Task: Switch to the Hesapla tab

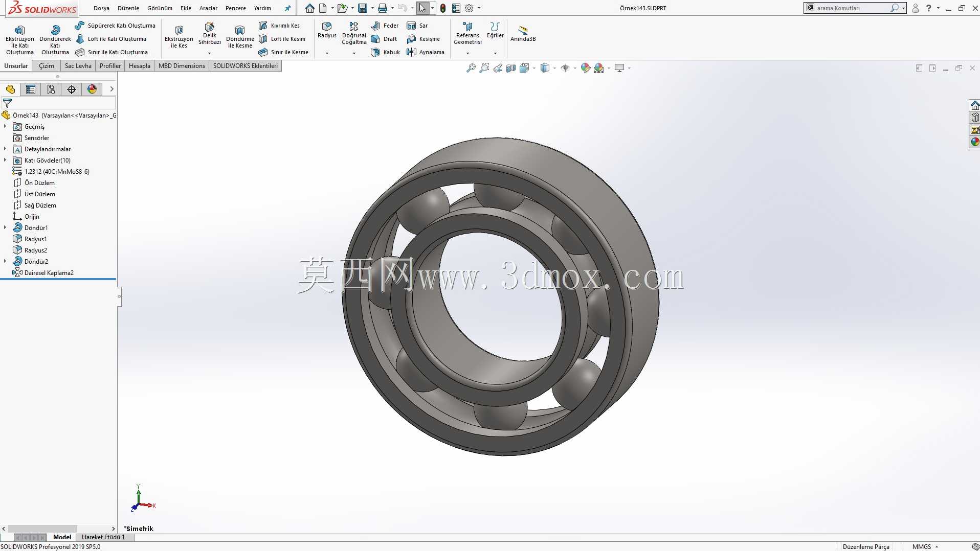Action: tap(140, 66)
